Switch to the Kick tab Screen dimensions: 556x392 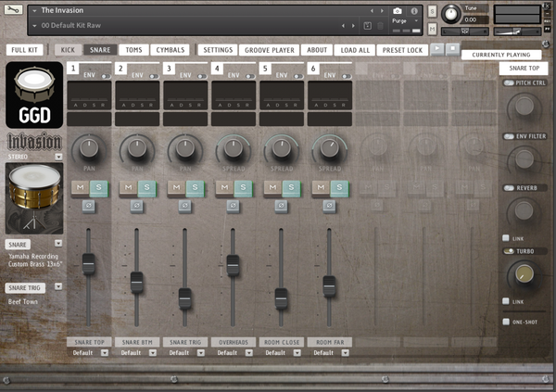click(68, 50)
